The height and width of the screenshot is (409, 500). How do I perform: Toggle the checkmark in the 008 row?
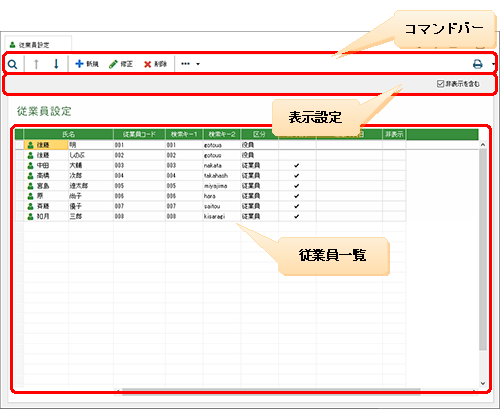point(297,216)
